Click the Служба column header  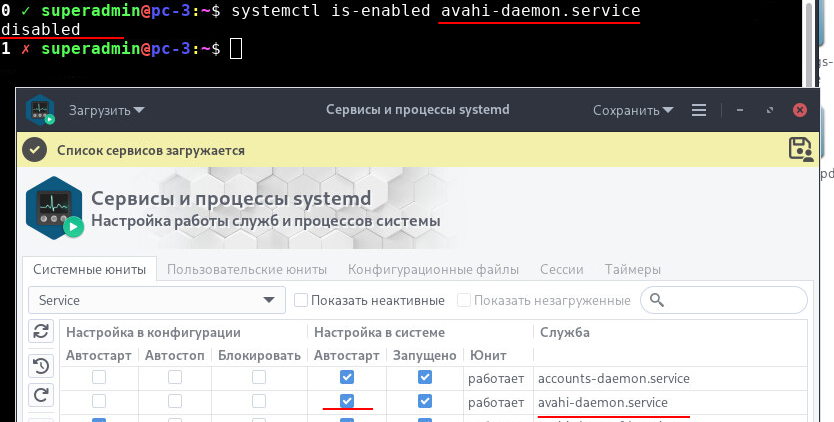(565, 333)
